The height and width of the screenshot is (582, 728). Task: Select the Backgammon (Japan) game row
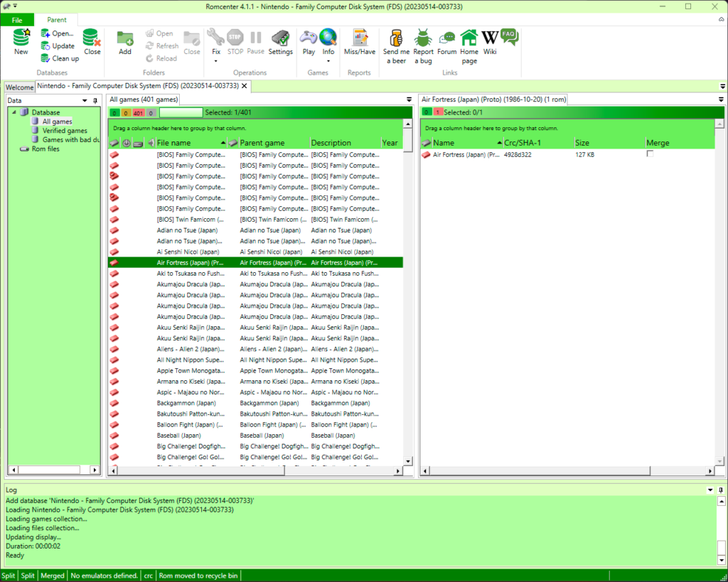255,404
